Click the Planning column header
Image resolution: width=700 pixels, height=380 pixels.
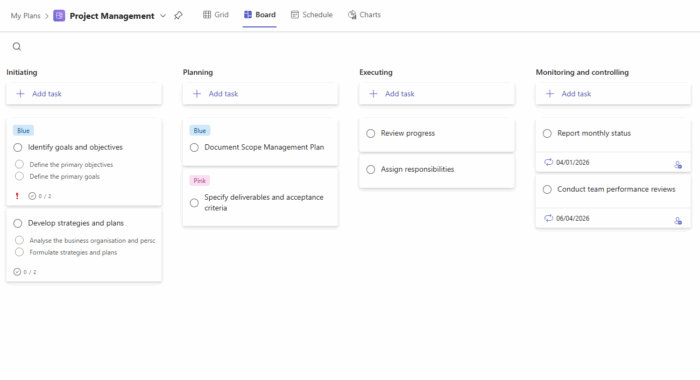198,72
